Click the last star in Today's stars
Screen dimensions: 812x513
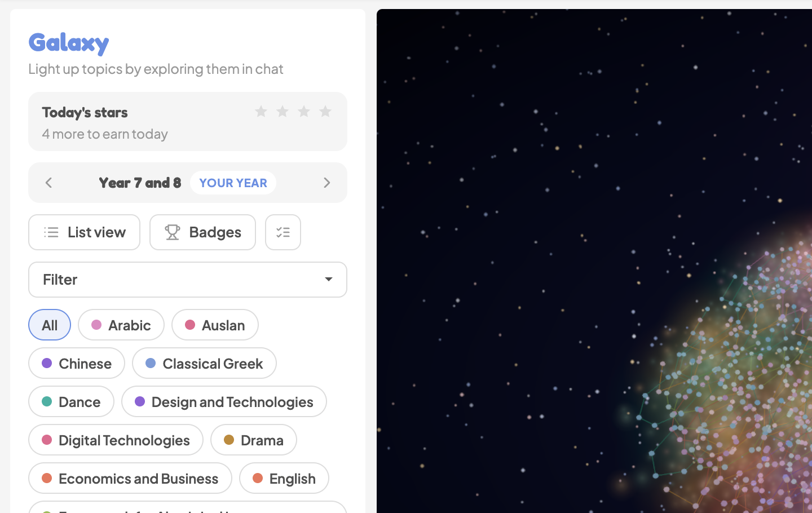pos(325,112)
